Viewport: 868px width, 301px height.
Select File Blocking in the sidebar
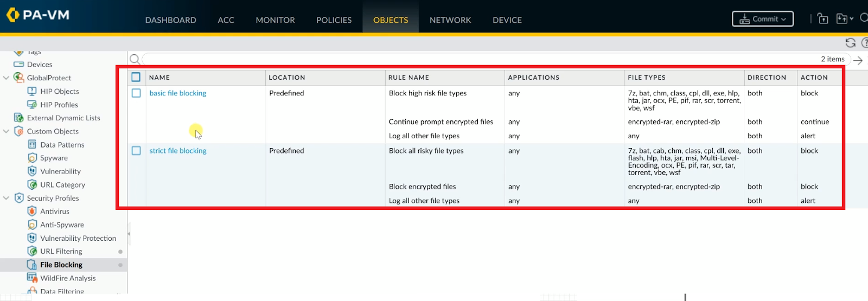61,265
